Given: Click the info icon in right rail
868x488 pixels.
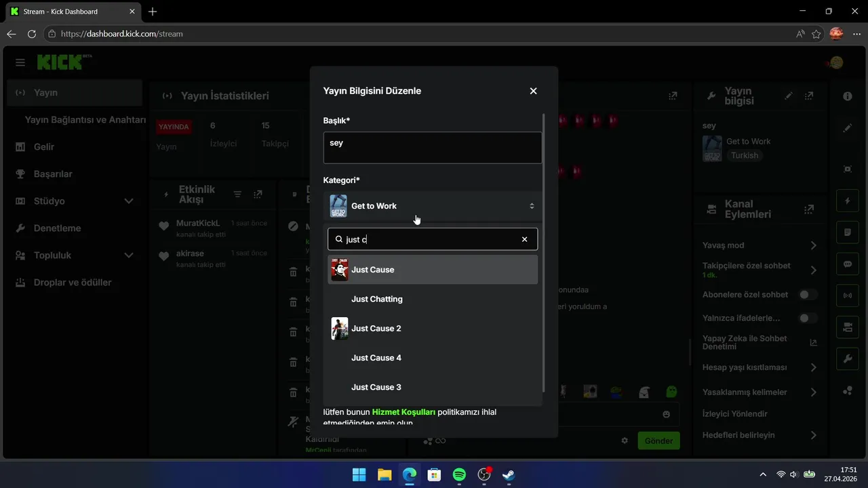Looking at the screenshot, I should coord(848,96).
